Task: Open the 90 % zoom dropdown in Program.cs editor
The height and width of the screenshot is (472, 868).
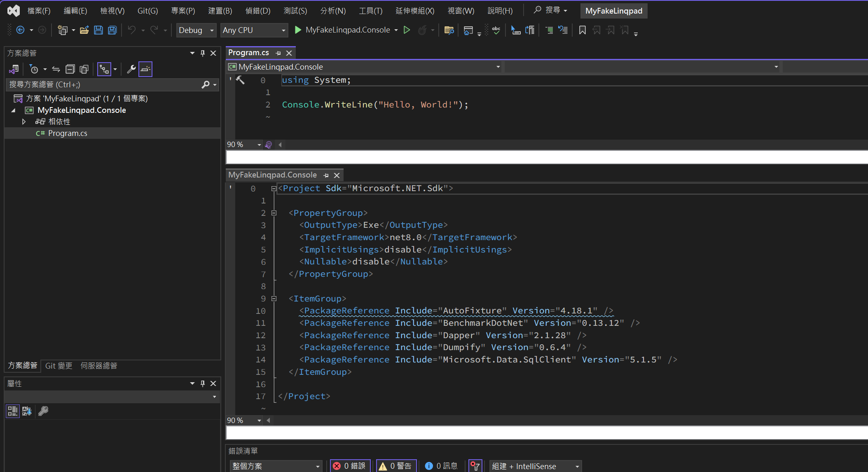Action: click(259, 145)
